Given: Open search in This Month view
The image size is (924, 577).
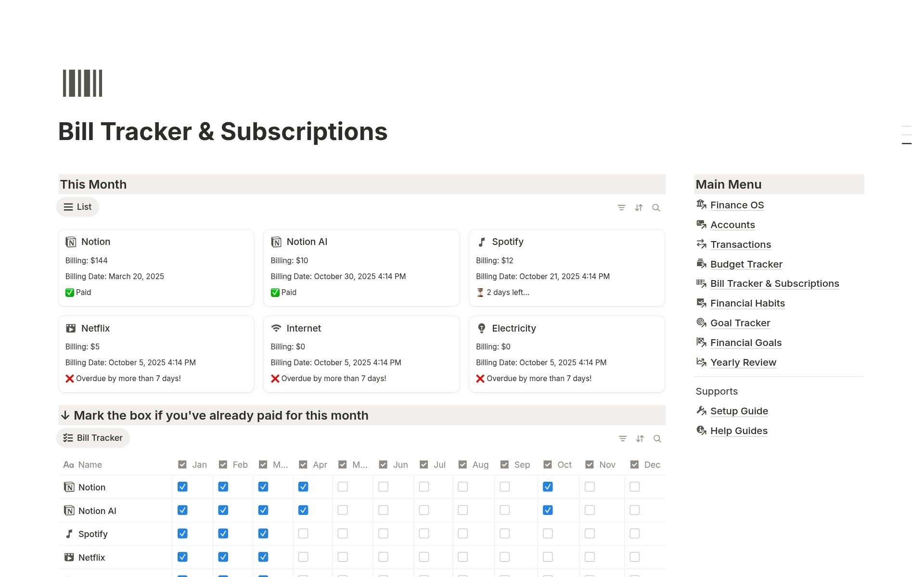Looking at the screenshot, I should click(x=656, y=208).
